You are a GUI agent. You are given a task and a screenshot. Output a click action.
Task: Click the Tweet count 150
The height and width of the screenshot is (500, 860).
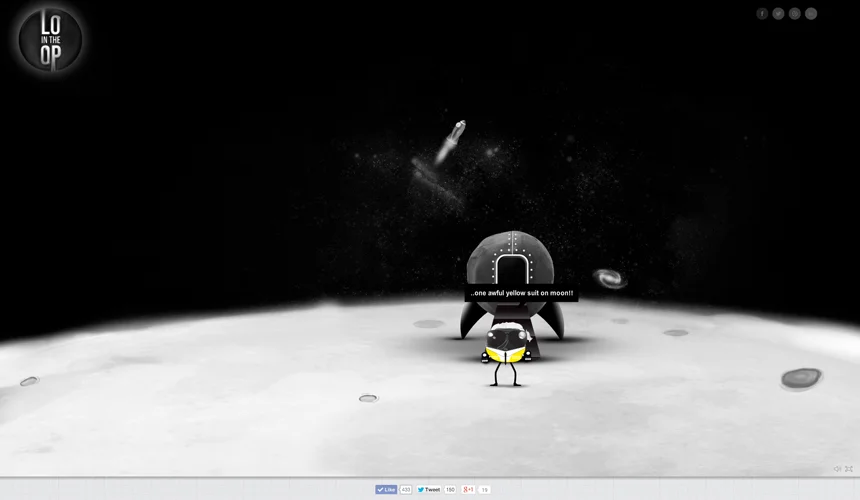[x=450, y=490]
